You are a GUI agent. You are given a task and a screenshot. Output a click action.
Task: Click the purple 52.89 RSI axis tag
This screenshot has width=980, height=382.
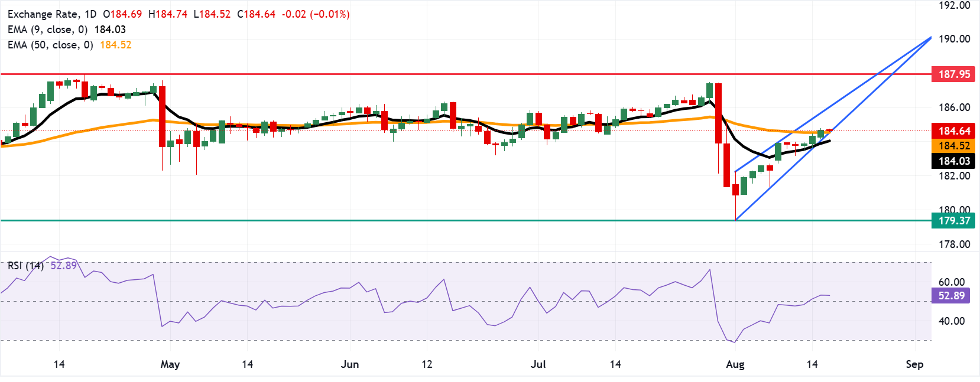[951, 296]
